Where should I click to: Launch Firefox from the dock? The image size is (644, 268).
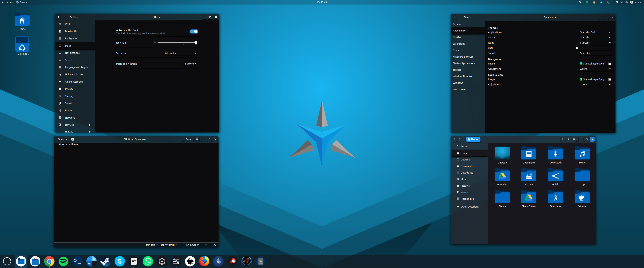tap(204, 261)
